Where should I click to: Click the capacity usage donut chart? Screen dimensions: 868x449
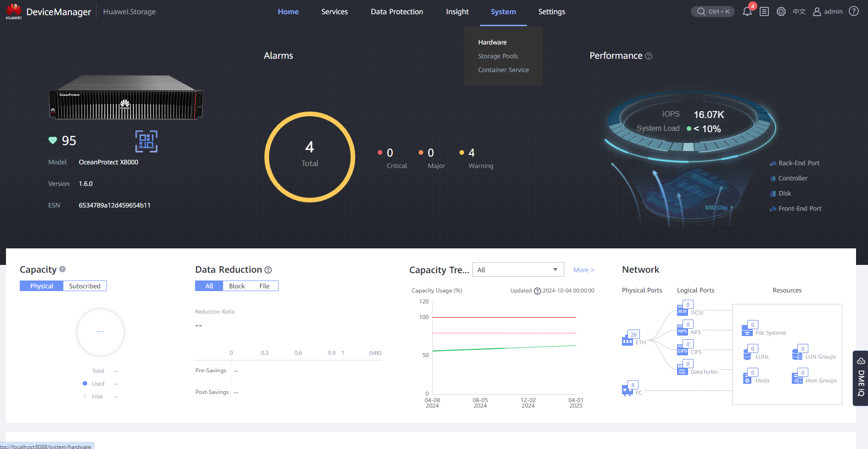tap(101, 332)
